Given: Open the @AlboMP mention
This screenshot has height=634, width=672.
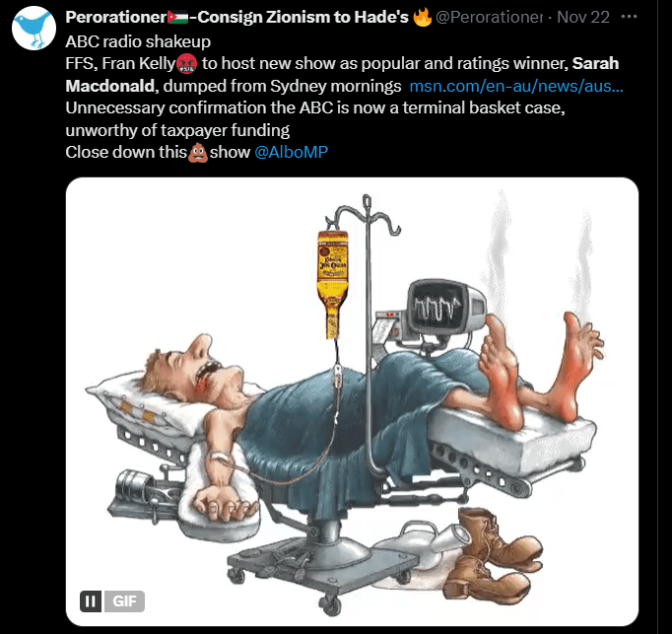Looking at the screenshot, I should (x=291, y=152).
